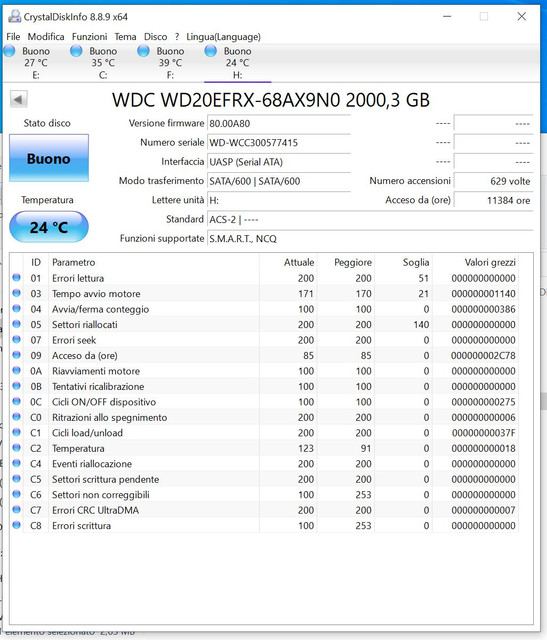Select the Acceso da (ore) attribute row
The width and height of the screenshot is (547, 640).
point(265,356)
